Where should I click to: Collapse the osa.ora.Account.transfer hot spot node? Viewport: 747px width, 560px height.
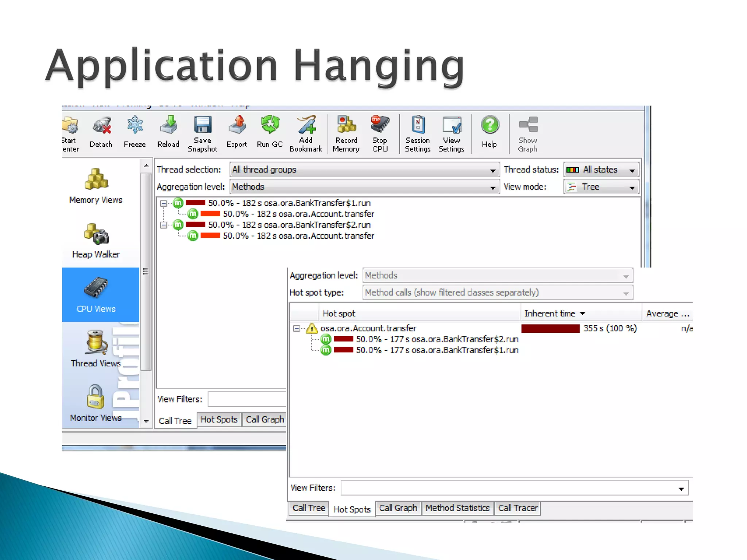297,329
